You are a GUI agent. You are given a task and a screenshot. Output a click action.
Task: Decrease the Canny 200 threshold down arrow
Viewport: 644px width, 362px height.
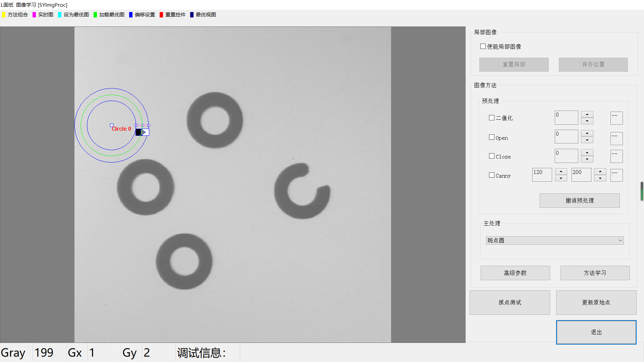coord(600,178)
